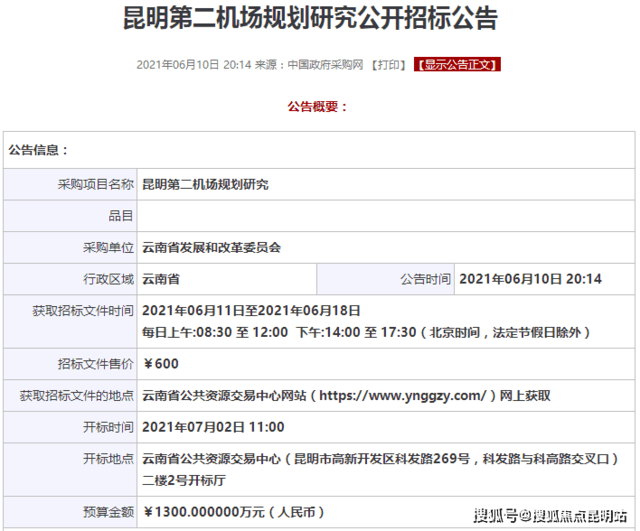Select the date range 2021年06月11日至2021年06月18日
The image size is (640, 531).
click(251, 311)
